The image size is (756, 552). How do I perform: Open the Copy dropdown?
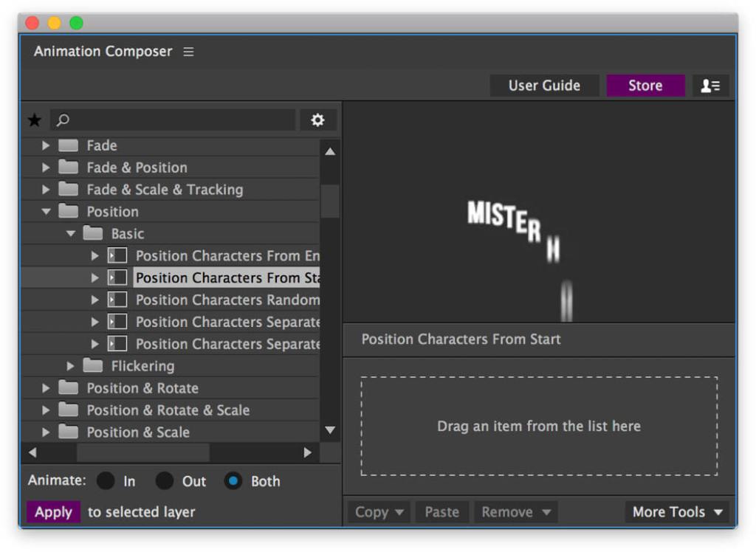[379, 512]
